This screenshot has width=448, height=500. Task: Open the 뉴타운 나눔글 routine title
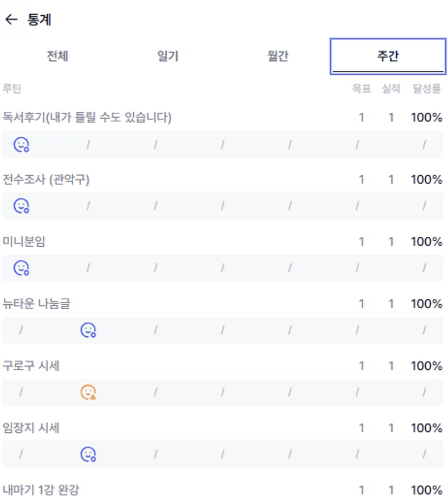tap(36, 304)
